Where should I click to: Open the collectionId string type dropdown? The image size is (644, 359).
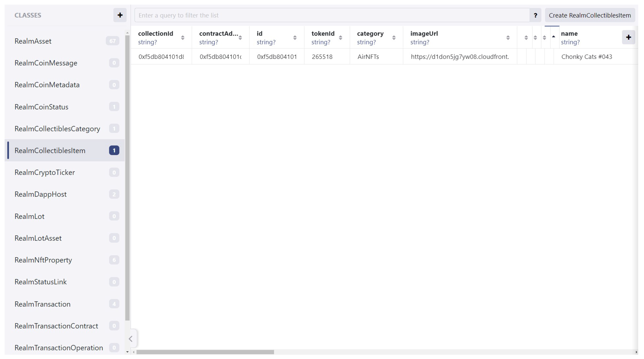point(148,42)
